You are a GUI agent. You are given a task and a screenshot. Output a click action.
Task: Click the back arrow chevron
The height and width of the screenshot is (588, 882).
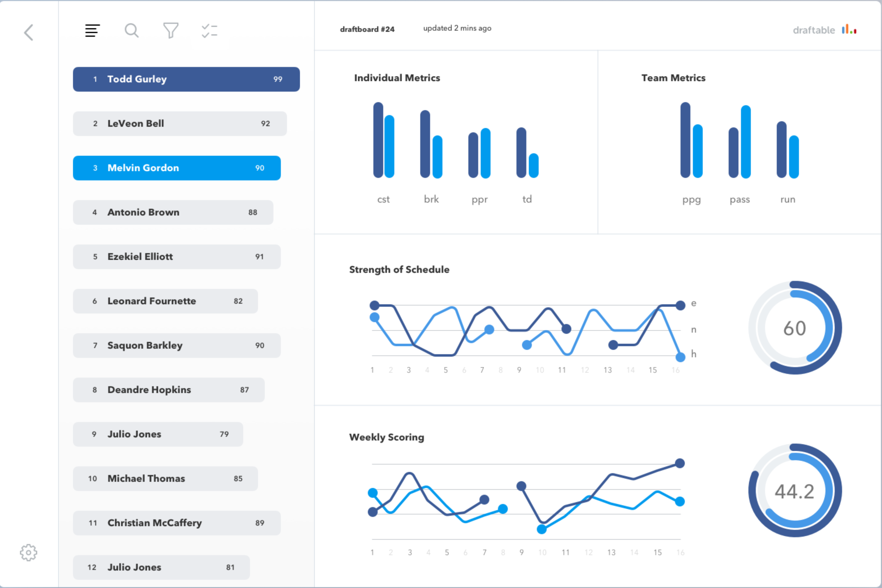(28, 32)
